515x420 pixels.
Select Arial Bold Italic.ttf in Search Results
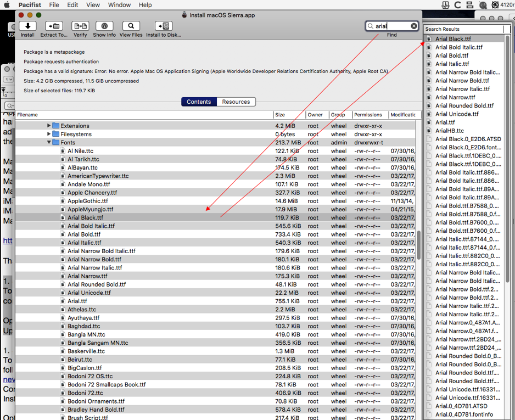coord(459,47)
